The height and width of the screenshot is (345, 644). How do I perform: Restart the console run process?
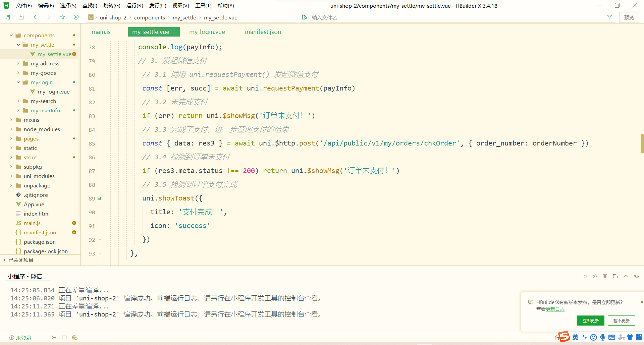pyautogui.click(x=595, y=276)
